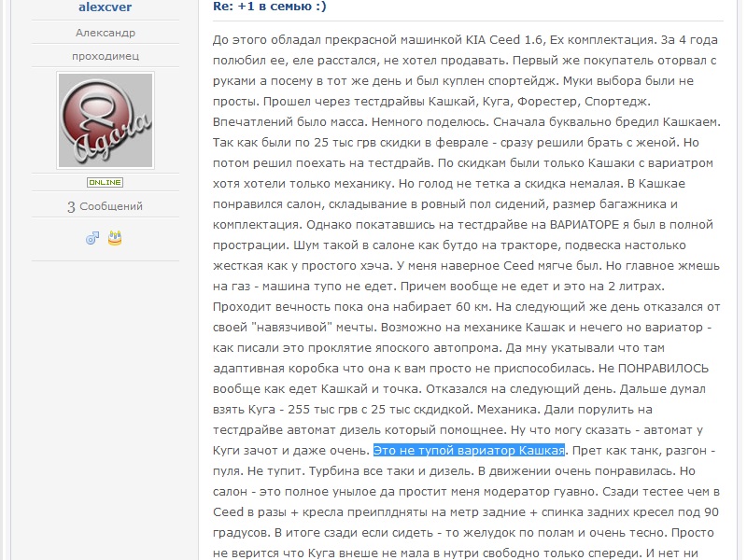Image resolution: width=747 pixels, height=560 pixels.
Task: Click the birthday cake icon
Action: (x=115, y=238)
